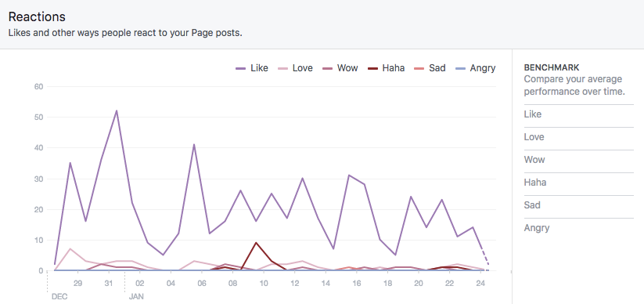Click the Likes peak of 52 on the chart
This screenshot has width=644, height=304.
117,110
